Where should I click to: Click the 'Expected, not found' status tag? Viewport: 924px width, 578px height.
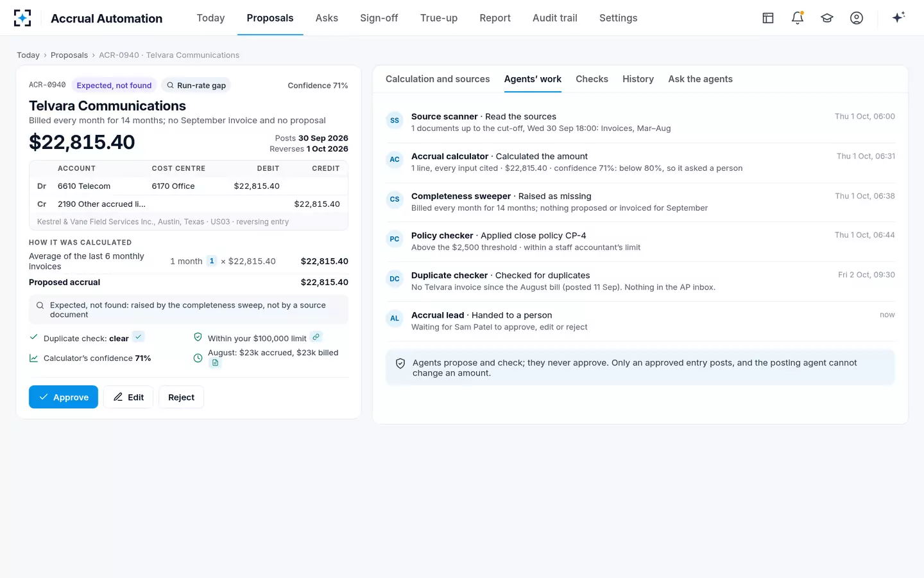114,85
